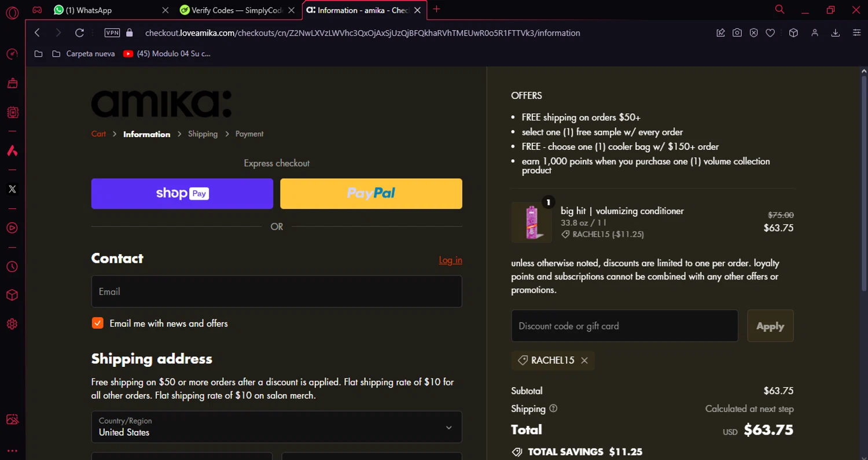
Task: Click the struck-through $75.00 price
Action: point(781,215)
